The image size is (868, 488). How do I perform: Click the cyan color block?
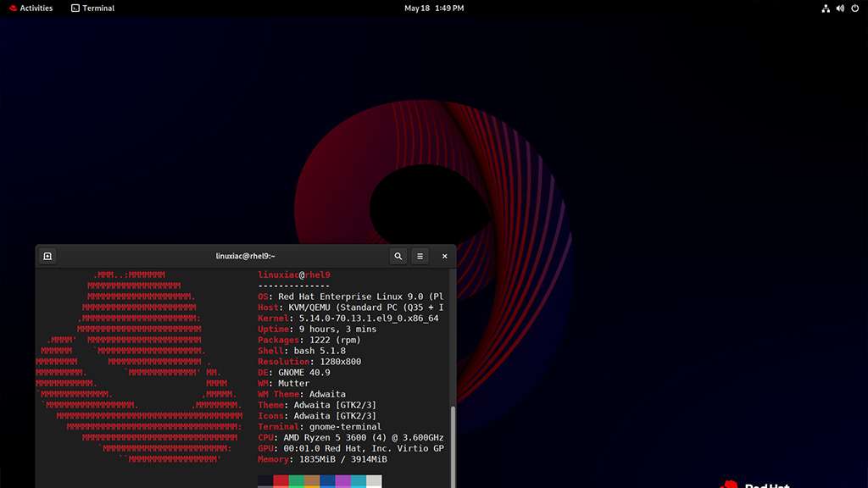359,481
